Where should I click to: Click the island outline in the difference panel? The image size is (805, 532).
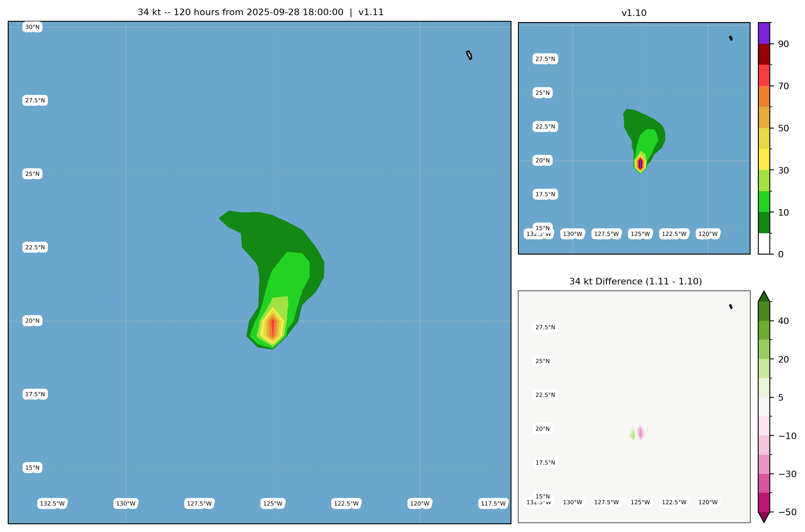[731, 307]
